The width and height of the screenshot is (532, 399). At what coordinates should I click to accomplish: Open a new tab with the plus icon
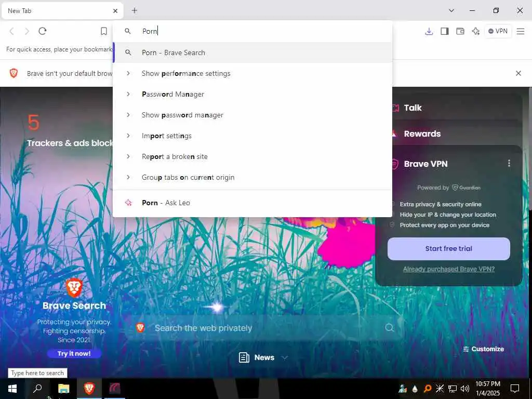(x=135, y=10)
